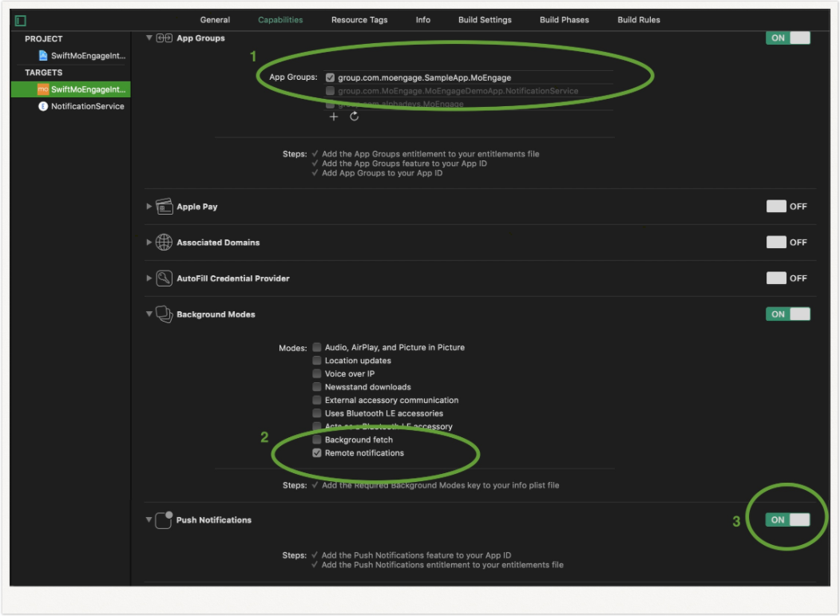The width and height of the screenshot is (840, 616).
Task: Click the refresh app groups icon
Action: 355,116
